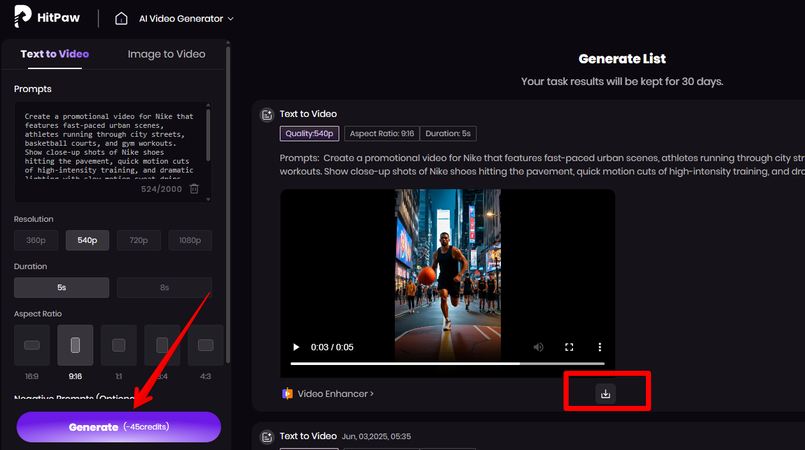Viewport: 805px width, 450px height.
Task: Click the 0:03 / 0:05 time display
Action: (332, 347)
